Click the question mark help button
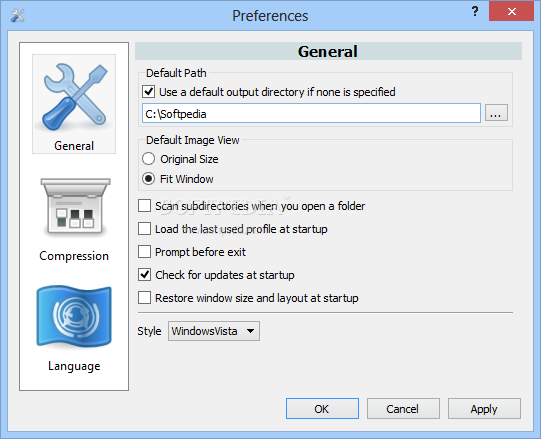 (475, 12)
